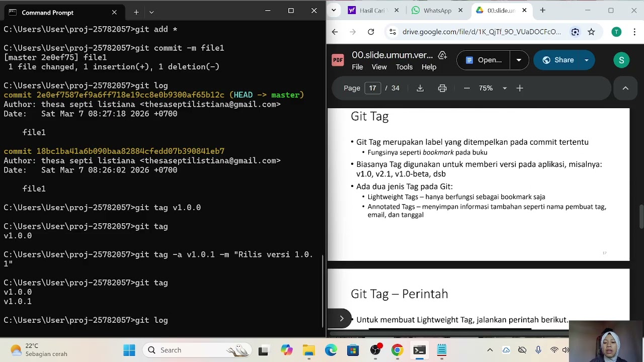644x362 pixels.
Task: Open Google Chrome from the taskbar
Action: 397,350
